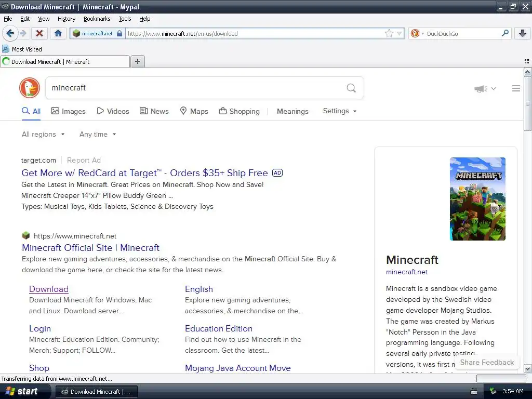Click the vertical scrollbar thumb

coord(527,103)
